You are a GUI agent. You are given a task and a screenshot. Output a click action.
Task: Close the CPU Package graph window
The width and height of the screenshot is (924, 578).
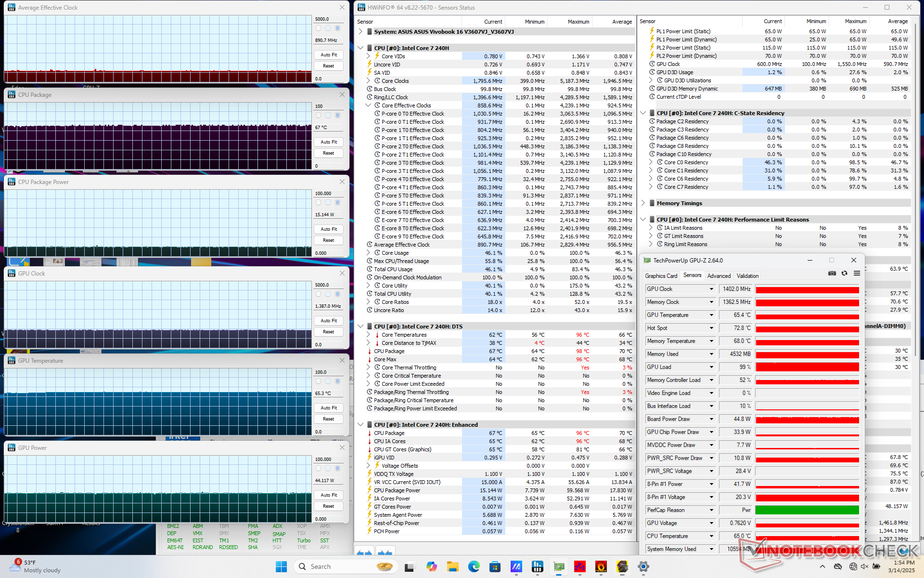coord(342,94)
